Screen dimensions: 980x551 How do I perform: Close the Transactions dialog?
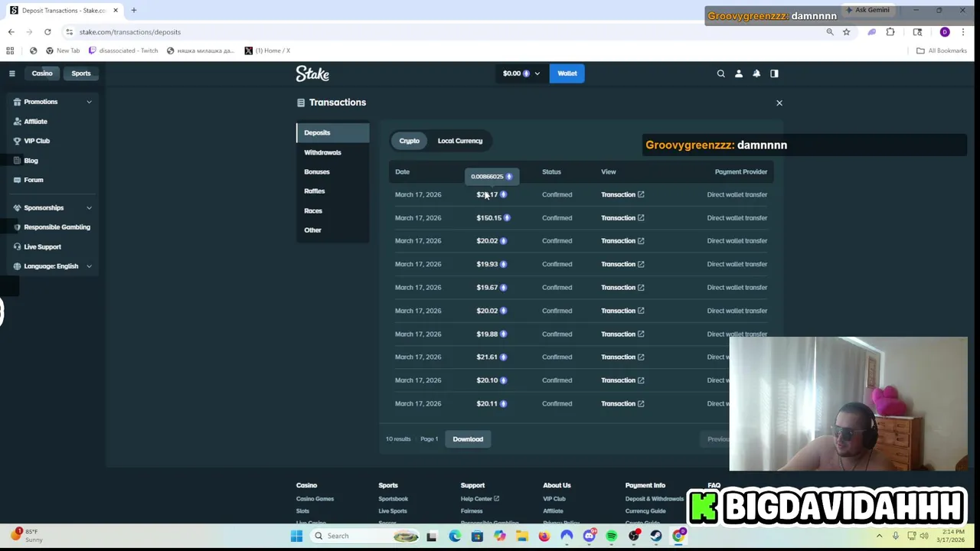(x=779, y=103)
